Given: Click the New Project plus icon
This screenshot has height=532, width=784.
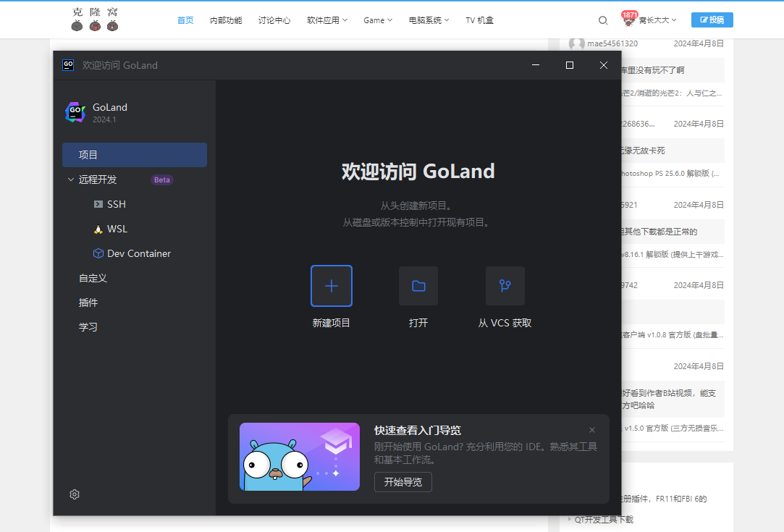Looking at the screenshot, I should tap(332, 286).
